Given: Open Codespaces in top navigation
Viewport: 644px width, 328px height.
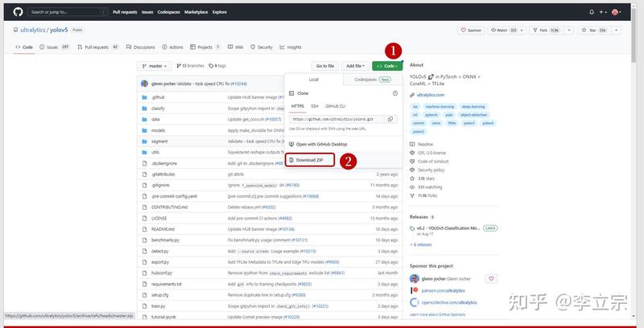Looking at the screenshot, I should click(168, 12).
